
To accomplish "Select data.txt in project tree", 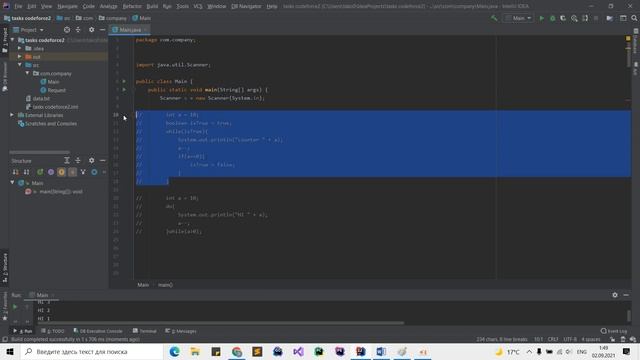I will [x=38, y=98].
